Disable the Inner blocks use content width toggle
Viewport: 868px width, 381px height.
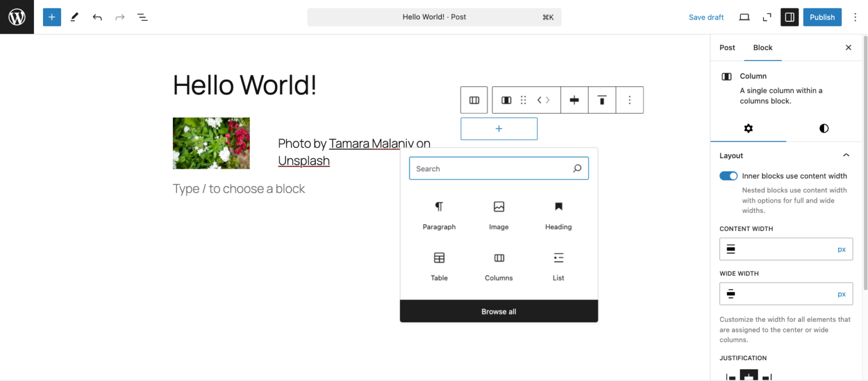pos(728,176)
